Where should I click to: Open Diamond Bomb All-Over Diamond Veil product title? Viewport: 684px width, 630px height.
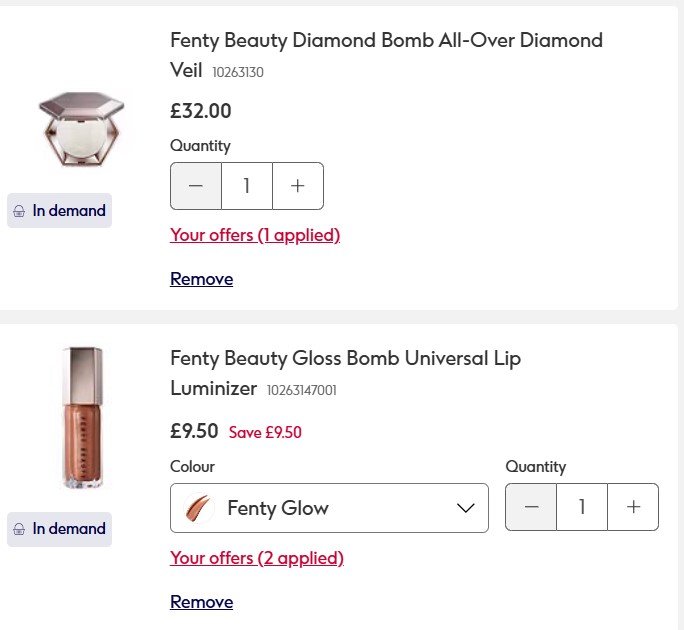click(x=386, y=41)
